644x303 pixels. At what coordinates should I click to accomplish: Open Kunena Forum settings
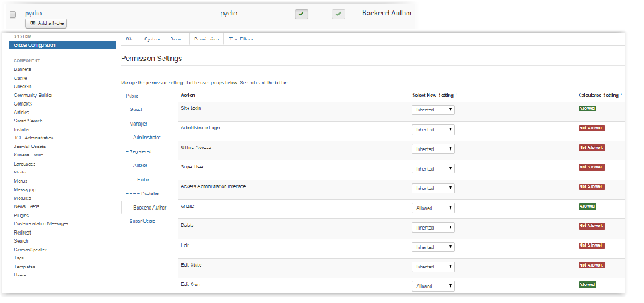(x=29, y=155)
